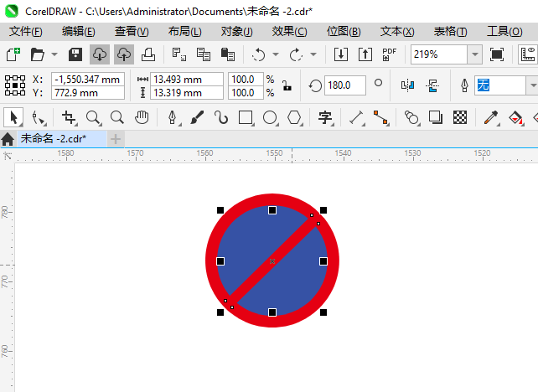Select the second magnifier tool

pos(117,118)
